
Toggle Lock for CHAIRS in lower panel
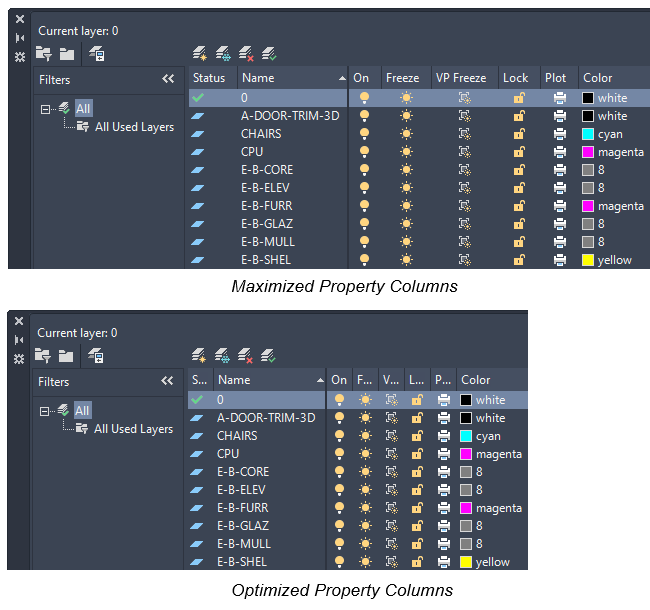[417, 436]
